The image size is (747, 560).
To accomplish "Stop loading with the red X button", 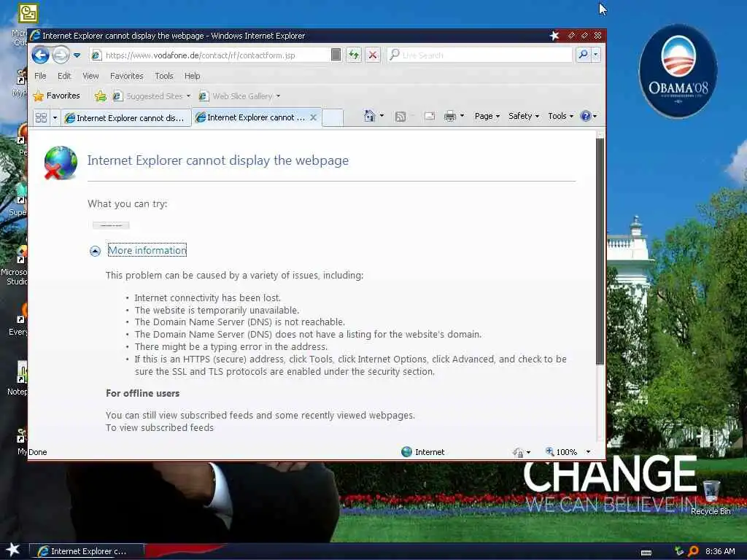I will [373, 55].
